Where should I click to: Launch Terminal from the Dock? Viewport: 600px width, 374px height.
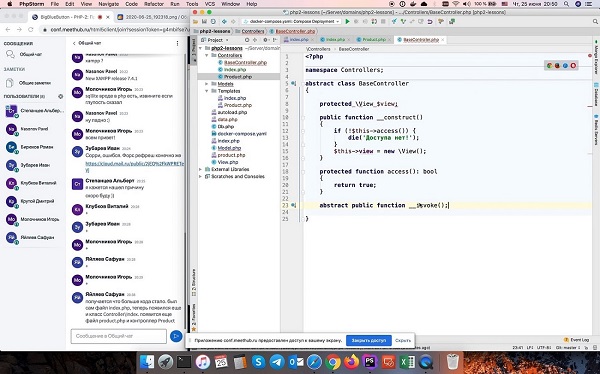coord(184,362)
